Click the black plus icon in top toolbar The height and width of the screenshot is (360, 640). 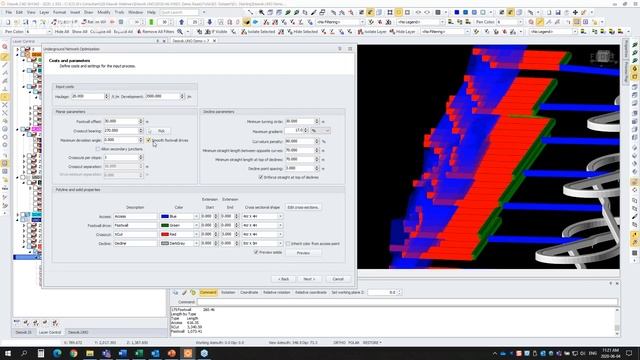click(575, 13)
